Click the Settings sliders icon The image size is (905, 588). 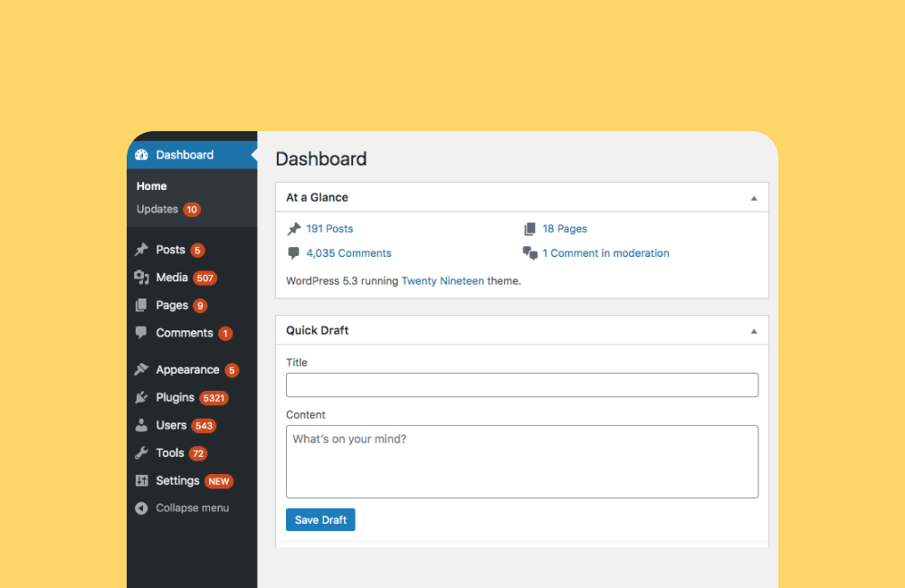pos(141,480)
